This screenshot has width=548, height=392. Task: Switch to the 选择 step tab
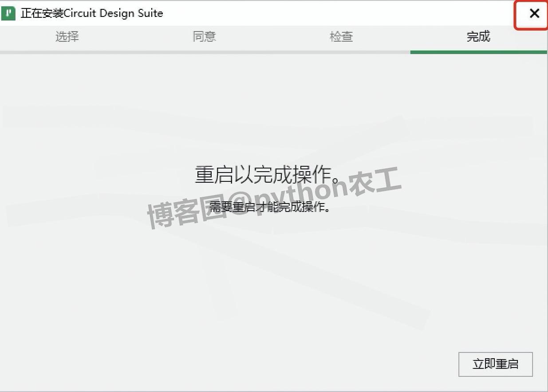(x=67, y=37)
